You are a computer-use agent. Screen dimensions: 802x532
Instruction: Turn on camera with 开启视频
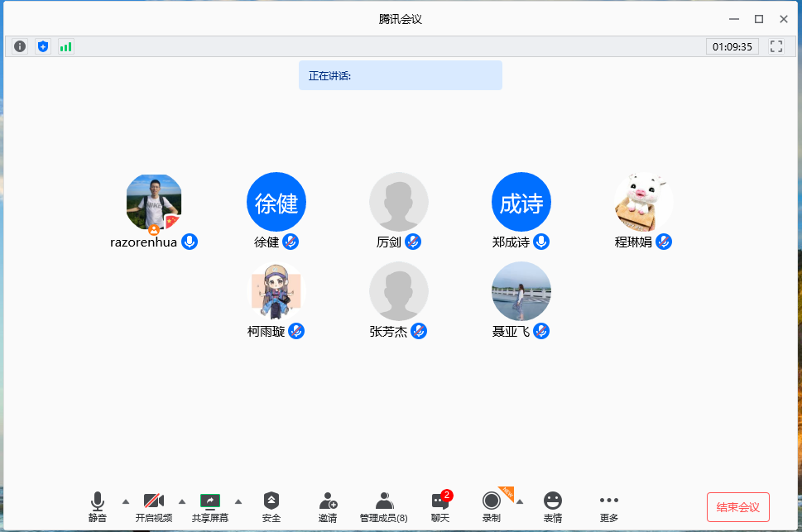[154, 506]
